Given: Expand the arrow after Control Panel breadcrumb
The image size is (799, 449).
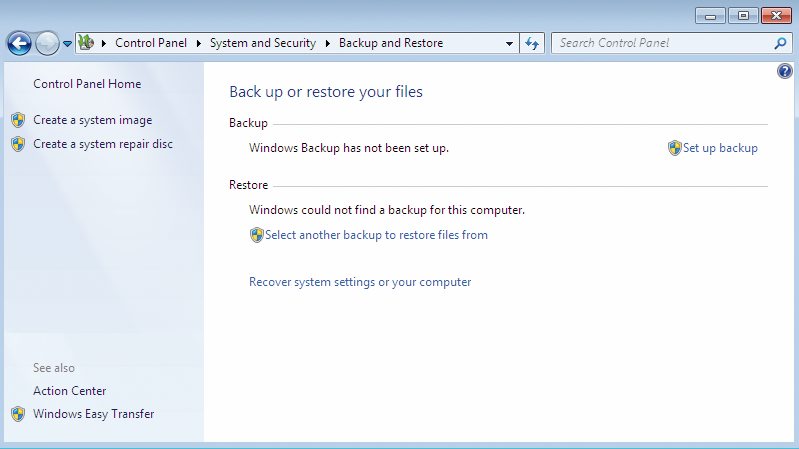Looking at the screenshot, I should pos(199,43).
